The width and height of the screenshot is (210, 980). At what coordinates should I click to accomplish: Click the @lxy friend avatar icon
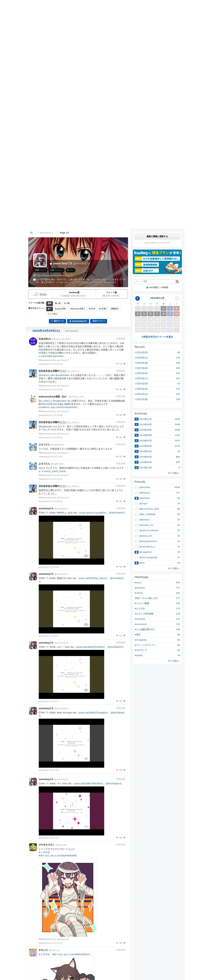pyautogui.click(x=136, y=563)
